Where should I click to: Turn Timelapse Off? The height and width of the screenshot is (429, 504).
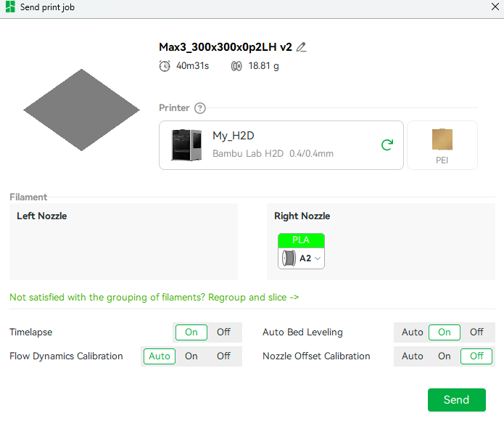(x=223, y=332)
